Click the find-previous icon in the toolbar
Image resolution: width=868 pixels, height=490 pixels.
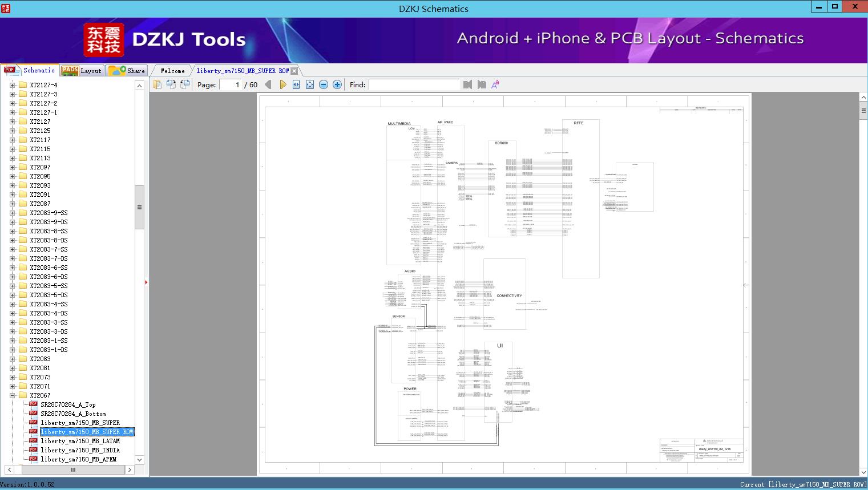click(467, 84)
